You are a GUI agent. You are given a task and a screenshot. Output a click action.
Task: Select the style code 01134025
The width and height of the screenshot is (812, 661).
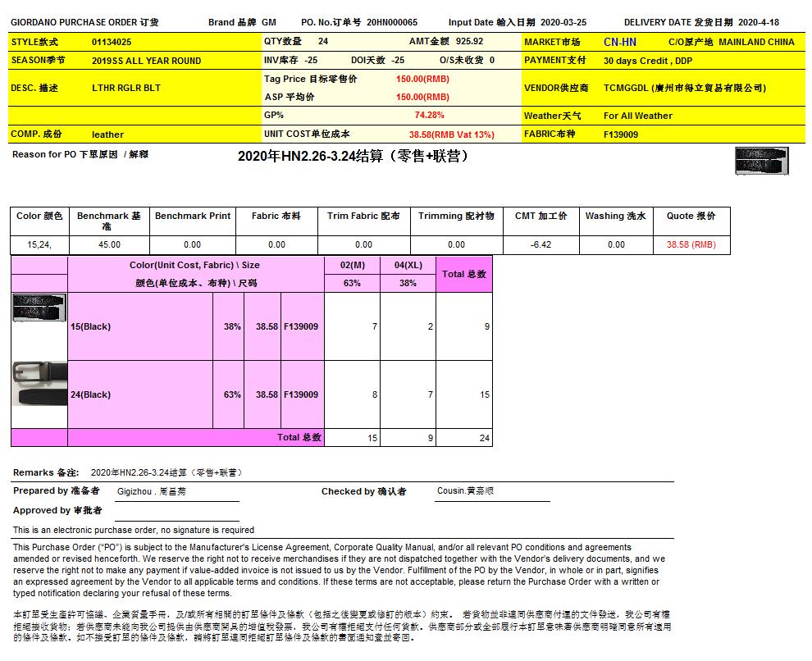(111, 42)
